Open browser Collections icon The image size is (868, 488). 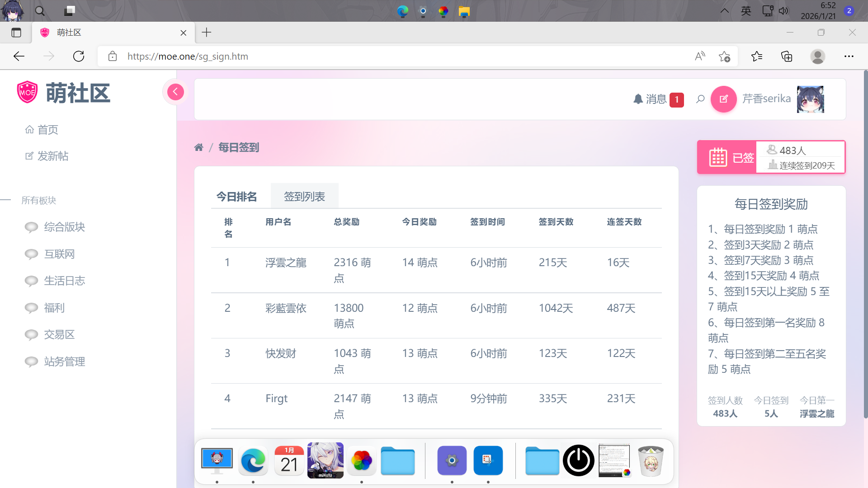click(787, 56)
